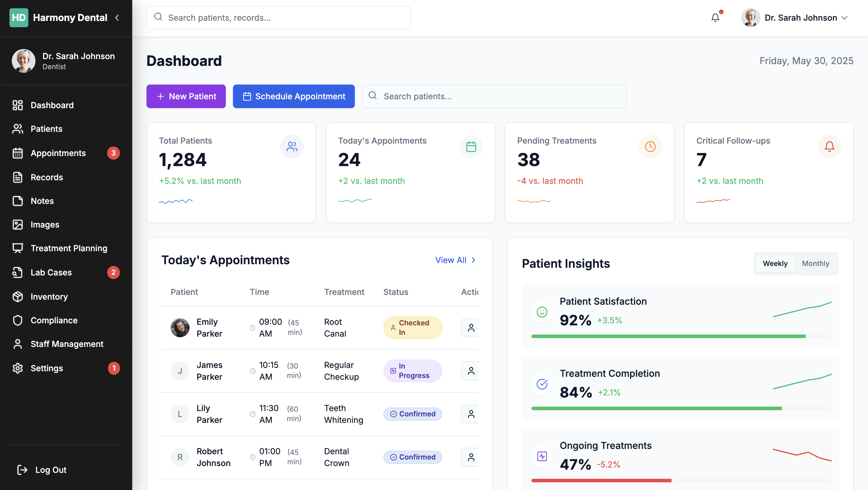
Task: Click the Treatment Planning presentation icon
Action: pos(17,248)
